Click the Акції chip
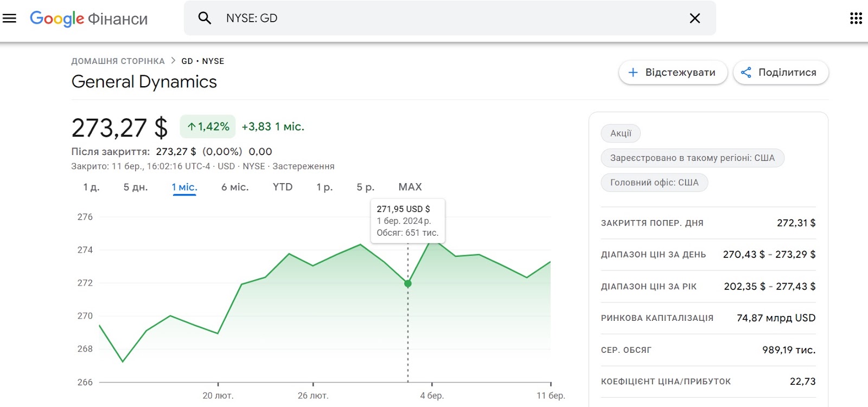The height and width of the screenshot is (407, 868). [621, 133]
